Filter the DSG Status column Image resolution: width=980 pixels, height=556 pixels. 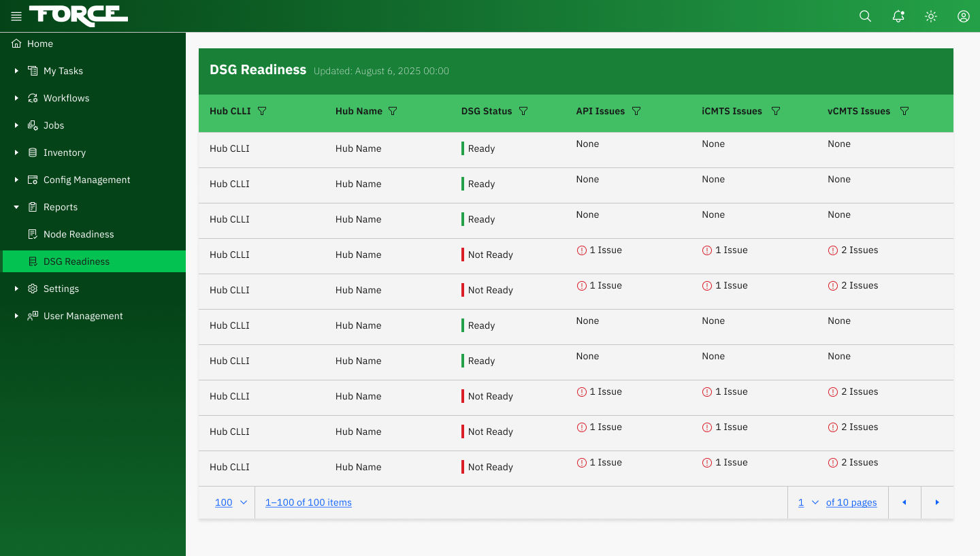point(523,110)
